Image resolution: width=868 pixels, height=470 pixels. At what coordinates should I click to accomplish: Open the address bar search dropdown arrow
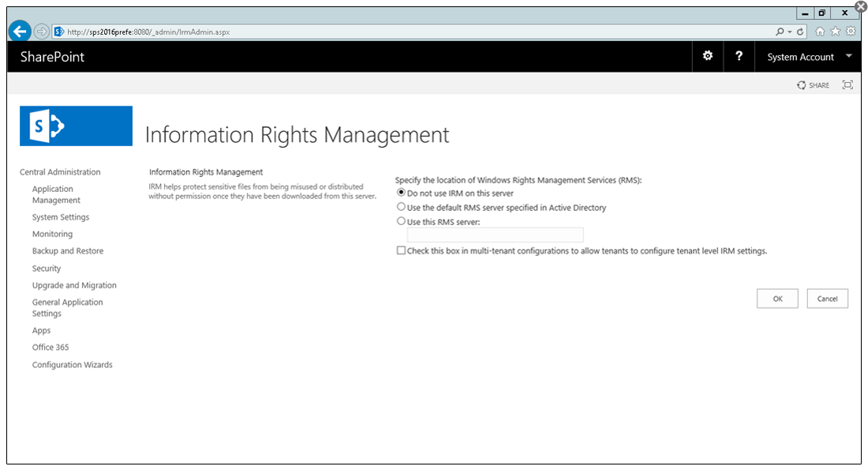pos(790,32)
